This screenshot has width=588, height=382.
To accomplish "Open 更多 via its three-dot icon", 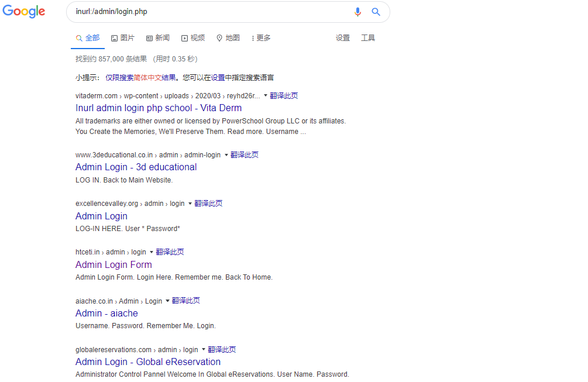I will [x=254, y=37].
